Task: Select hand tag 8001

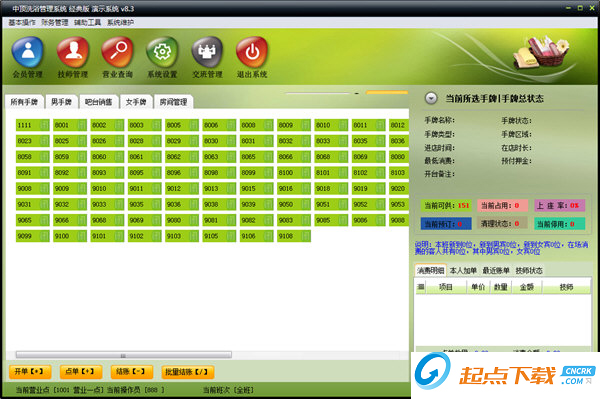Action: click(x=70, y=125)
